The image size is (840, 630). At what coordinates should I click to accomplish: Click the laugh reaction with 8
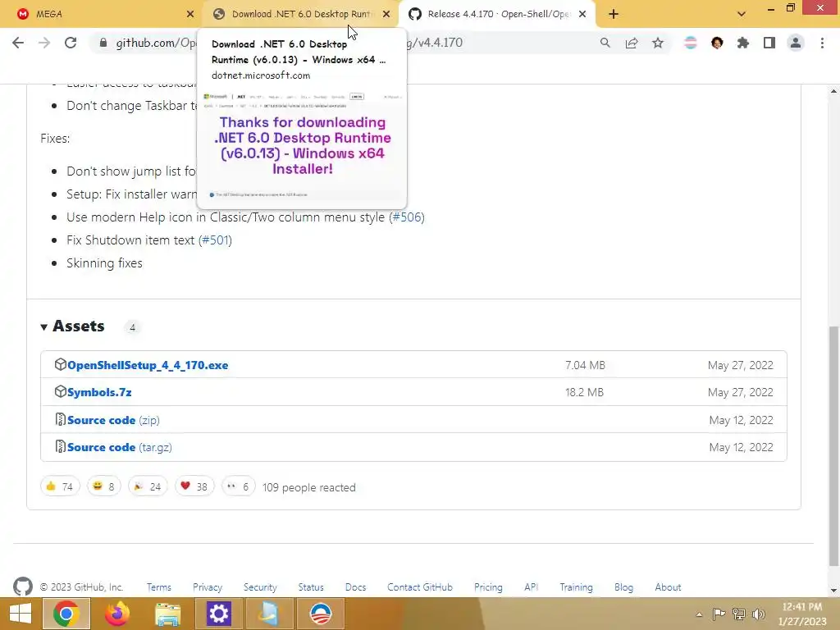coord(104,486)
